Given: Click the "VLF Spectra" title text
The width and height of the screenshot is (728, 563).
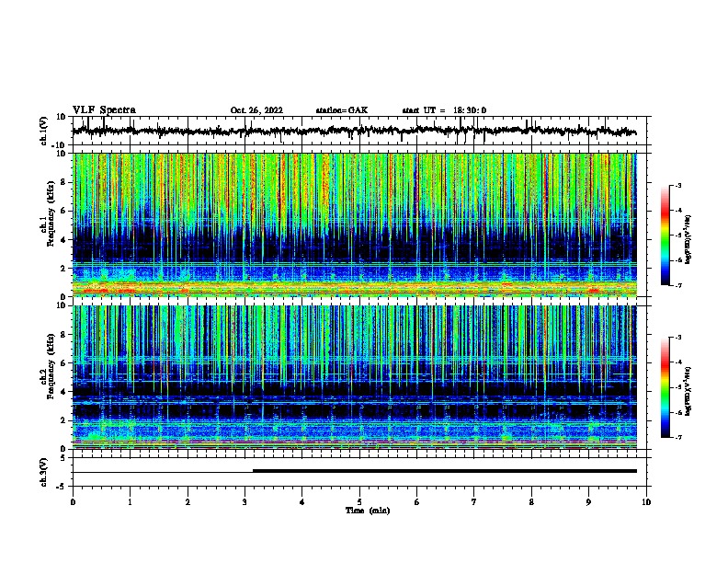Looking at the screenshot, I should tap(104, 110).
